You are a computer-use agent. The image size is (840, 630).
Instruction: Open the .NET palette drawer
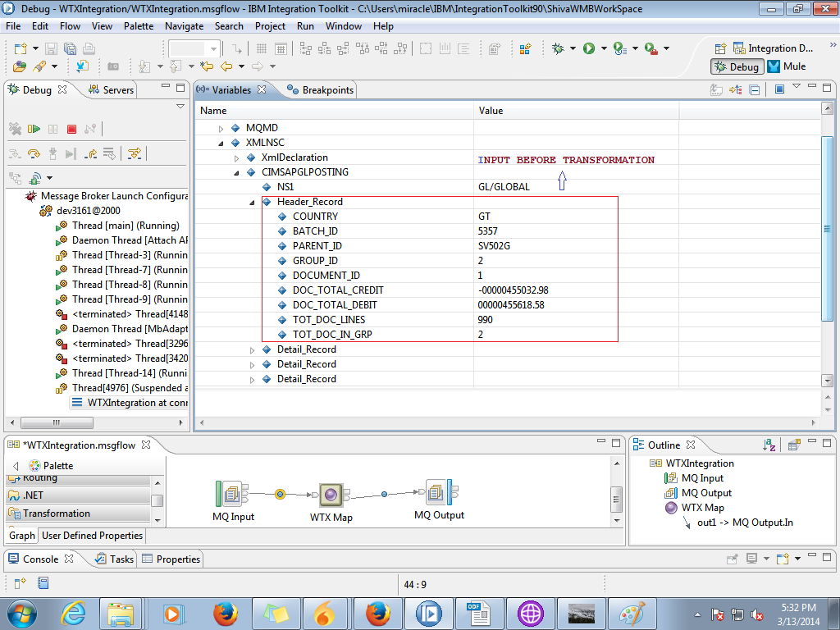point(79,495)
